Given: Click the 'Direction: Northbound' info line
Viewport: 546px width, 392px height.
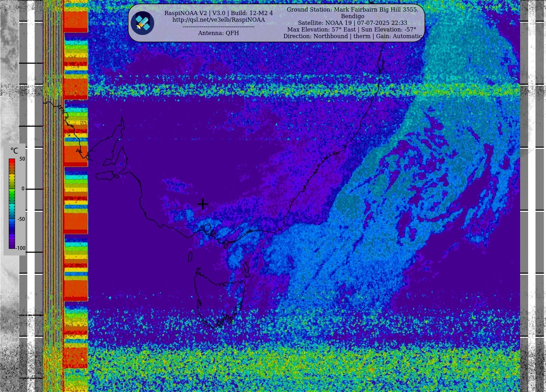Looking at the screenshot, I should [352, 36].
